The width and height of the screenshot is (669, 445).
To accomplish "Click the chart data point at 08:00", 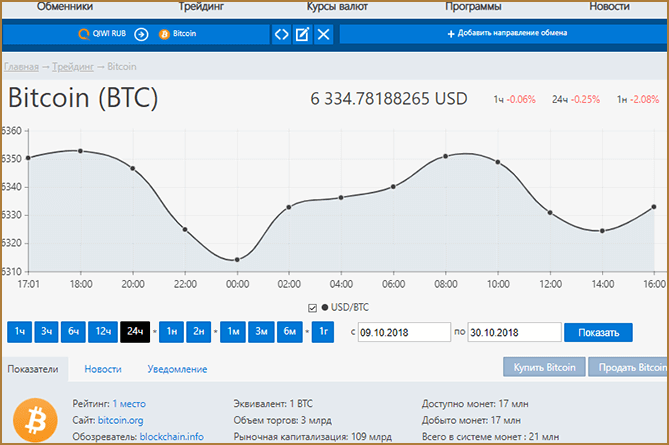I will (445, 156).
